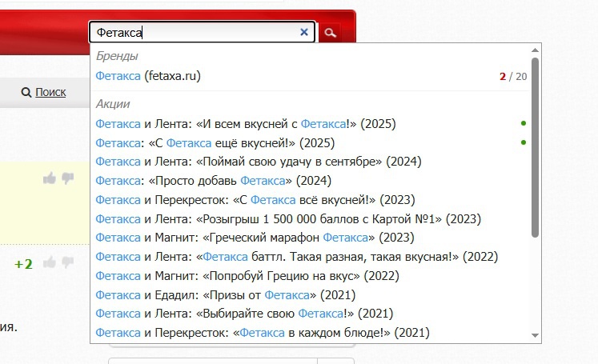This screenshot has width=598, height=364.
Task: Select «И всем вкусней с Фетакса!» (2025)
Action: pyautogui.click(x=245, y=124)
